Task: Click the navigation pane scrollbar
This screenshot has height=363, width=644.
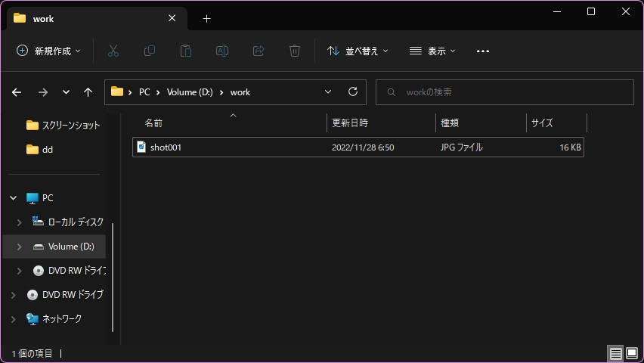Action: (113, 277)
